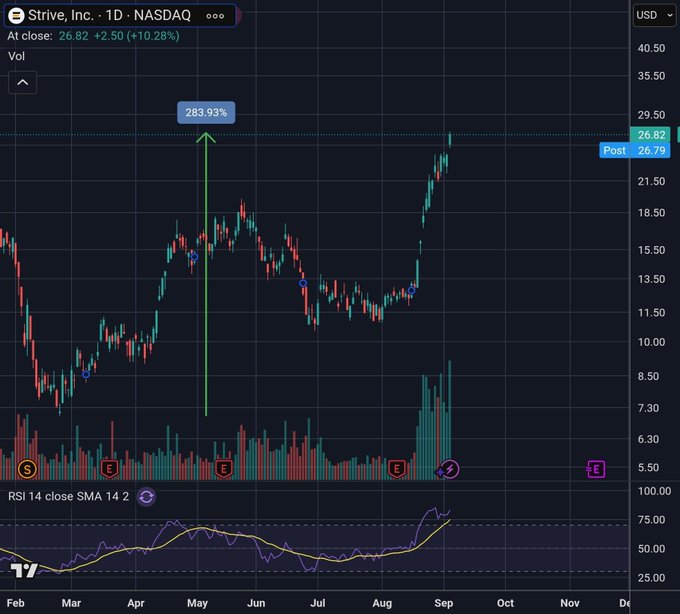Open the Strive, Inc. symbol search
Screen dimensions: 680x614
(109, 16)
